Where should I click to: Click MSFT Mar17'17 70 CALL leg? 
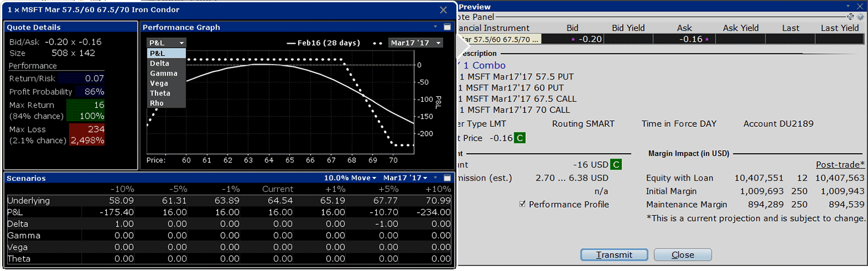(514, 110)
